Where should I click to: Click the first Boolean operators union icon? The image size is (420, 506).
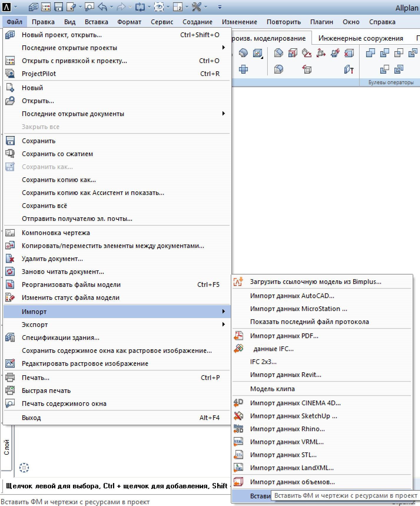tap(370, 53)
